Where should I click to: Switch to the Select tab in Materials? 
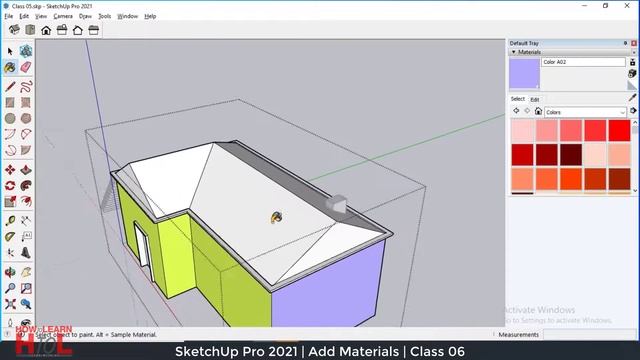tap(518, 99)
